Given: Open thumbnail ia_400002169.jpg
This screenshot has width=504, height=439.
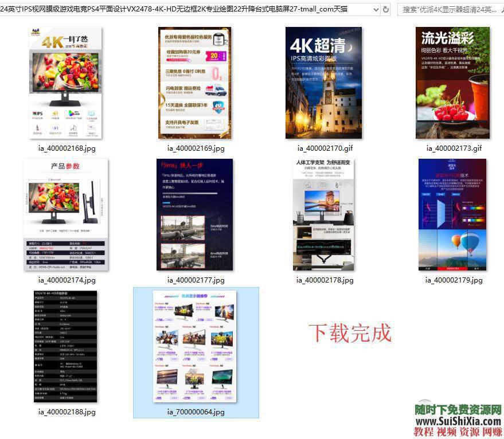Looking at the screenshot, I should click(196, 83).
